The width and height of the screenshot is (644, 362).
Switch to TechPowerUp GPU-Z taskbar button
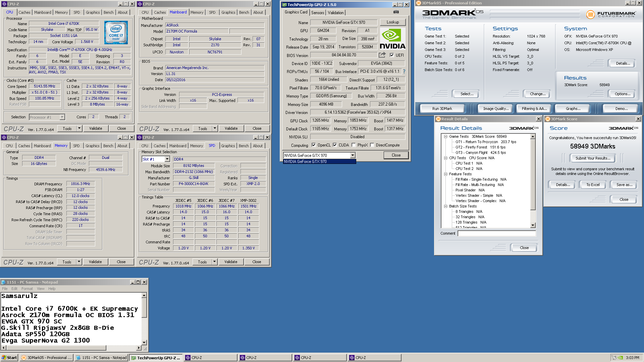click(x=156, y=358)
